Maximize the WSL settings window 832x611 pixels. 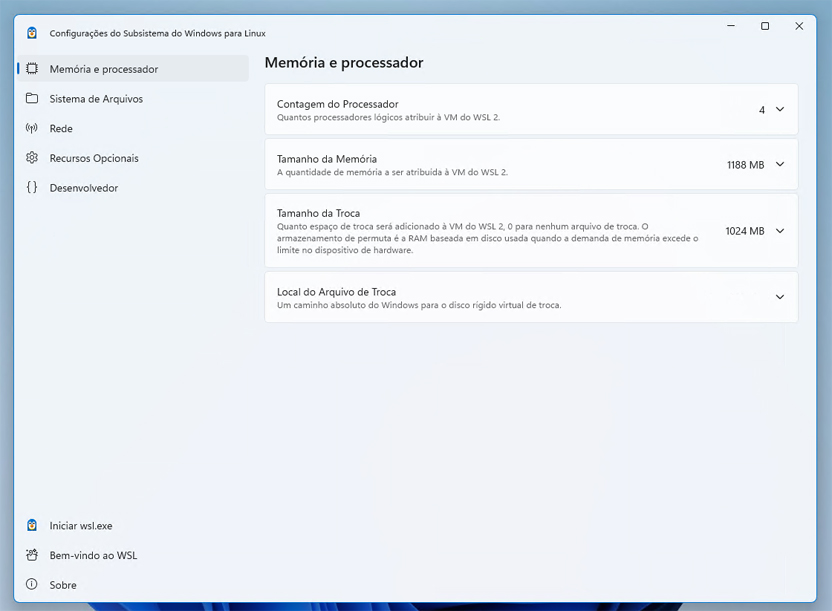[765, 26]
